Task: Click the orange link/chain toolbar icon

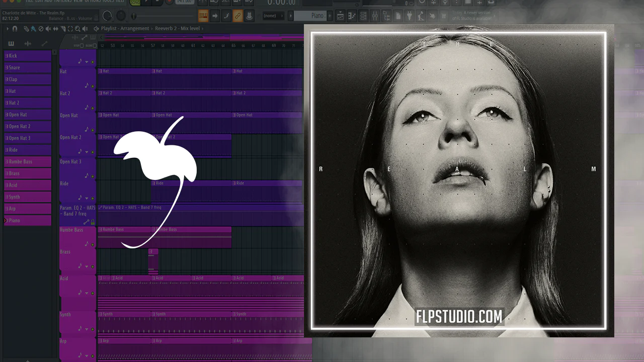Action: point(237,16)
